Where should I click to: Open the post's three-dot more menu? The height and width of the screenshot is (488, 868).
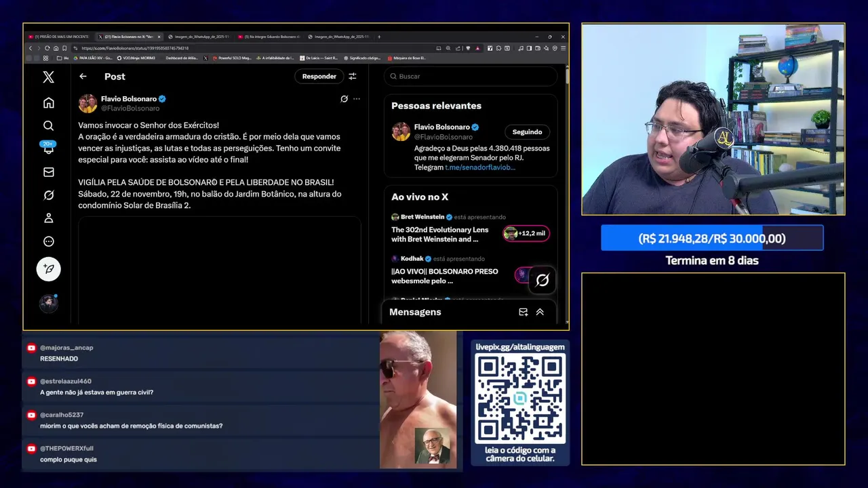(357, 99)
